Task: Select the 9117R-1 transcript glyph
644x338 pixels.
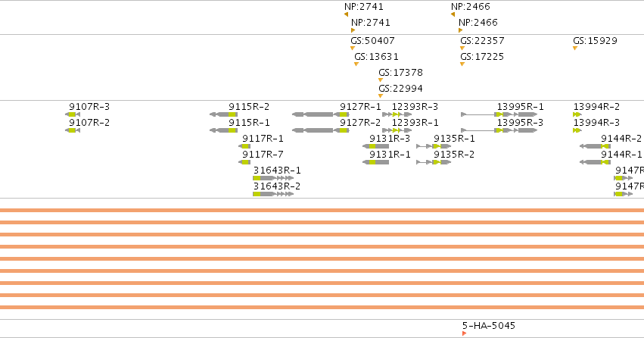Action: click(x=244, y=146)
